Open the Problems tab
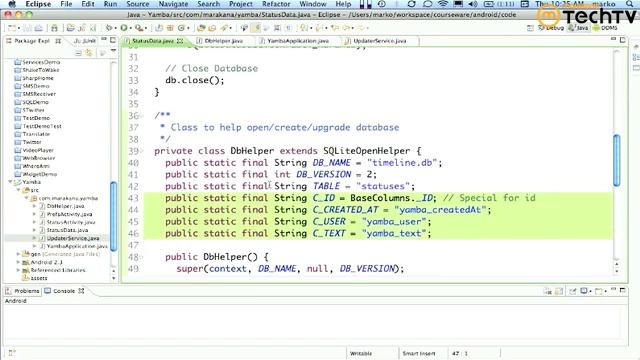This screenshot has height=360, width=640. tap(22, 291)
